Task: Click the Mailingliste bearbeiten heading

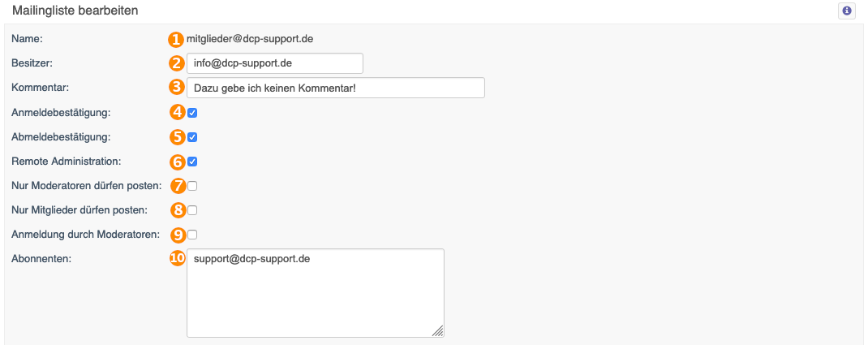Action: pyautogui.click(x=75, y=11)
